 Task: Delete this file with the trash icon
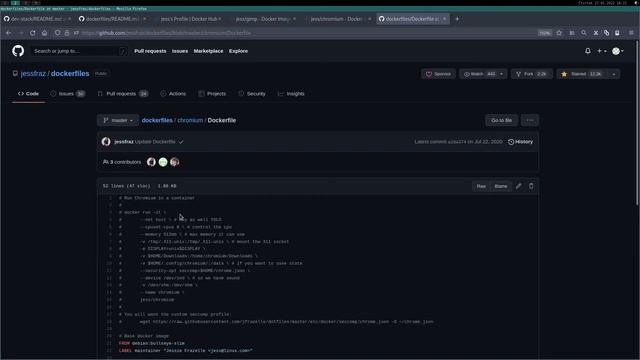pos(531,186)
